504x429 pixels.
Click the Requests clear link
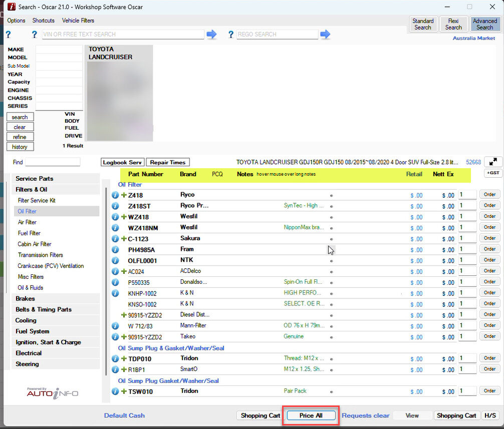click(365, 415)
